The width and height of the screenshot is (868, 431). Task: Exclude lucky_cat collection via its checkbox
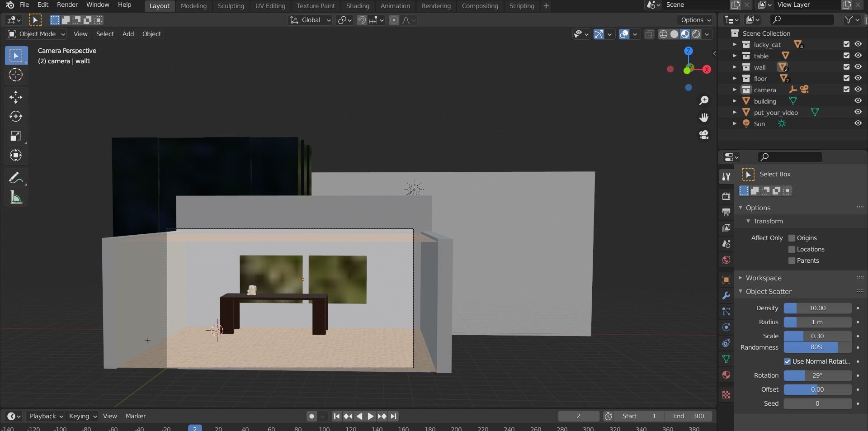tap(846, 44)
